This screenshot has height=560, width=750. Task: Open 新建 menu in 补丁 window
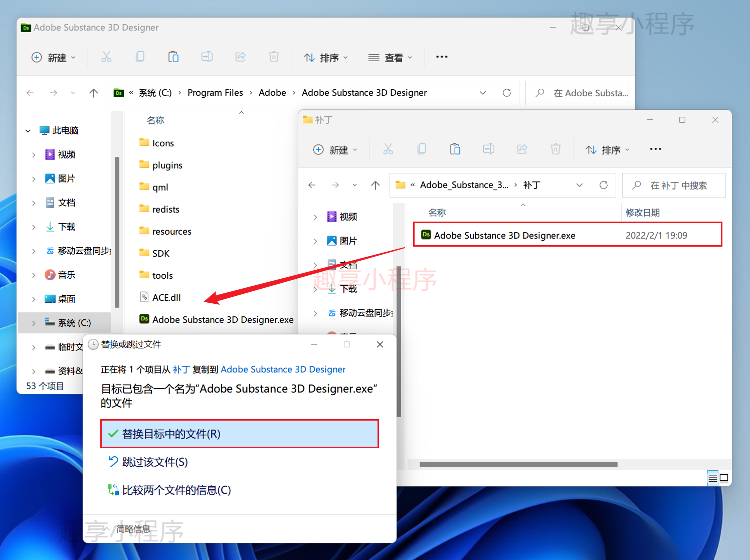(335, 150)
